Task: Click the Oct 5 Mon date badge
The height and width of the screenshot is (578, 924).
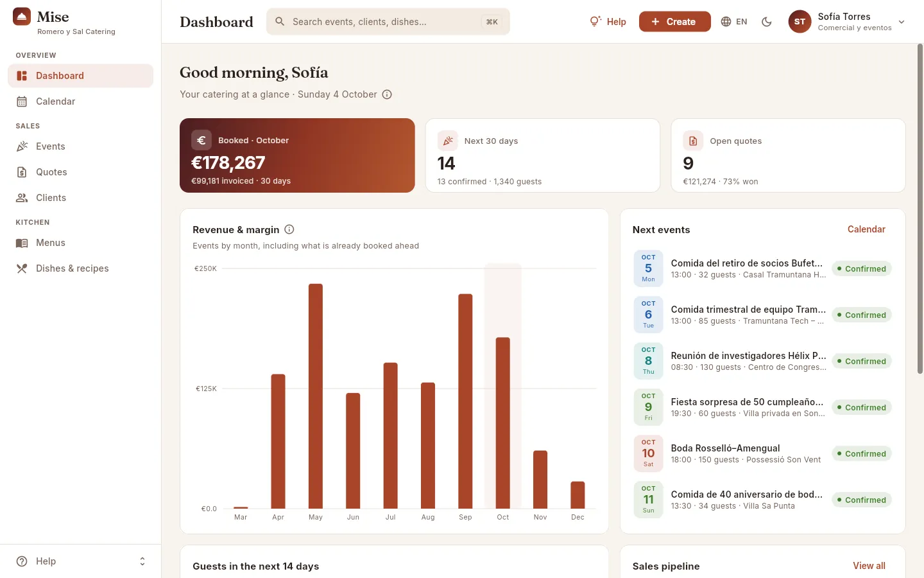Action: 648,268
